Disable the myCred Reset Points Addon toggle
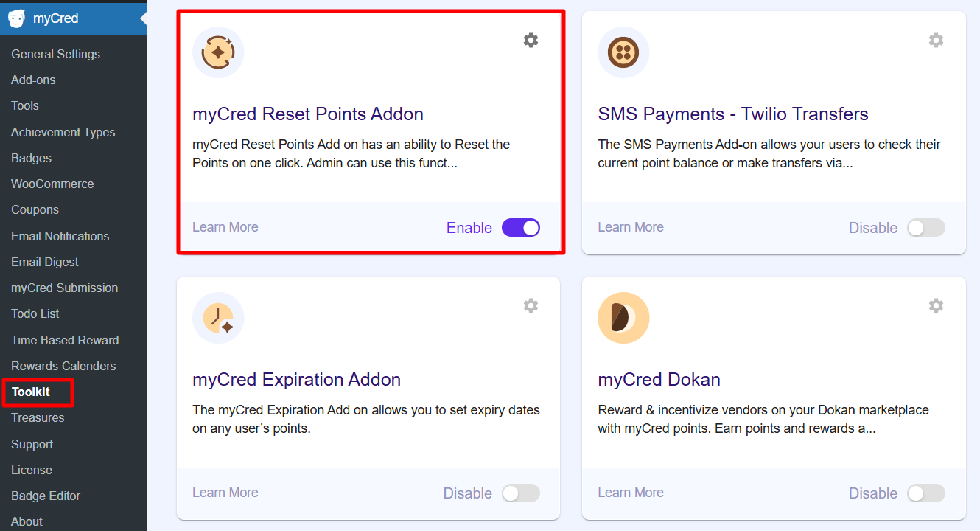 (521, 228)
